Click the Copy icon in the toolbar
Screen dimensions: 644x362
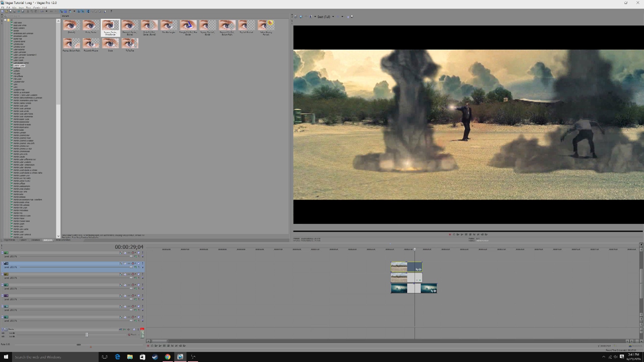[x=32, y=11]
